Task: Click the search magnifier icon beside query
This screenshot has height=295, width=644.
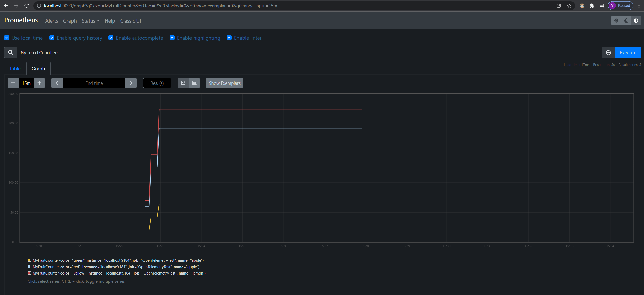Action: [x=11, y=52]
